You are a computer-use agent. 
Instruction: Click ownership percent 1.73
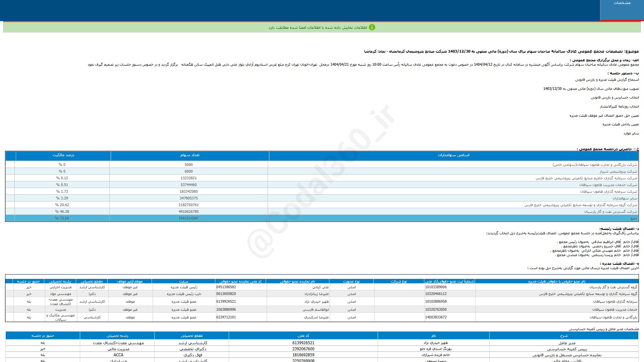point(62,191)
